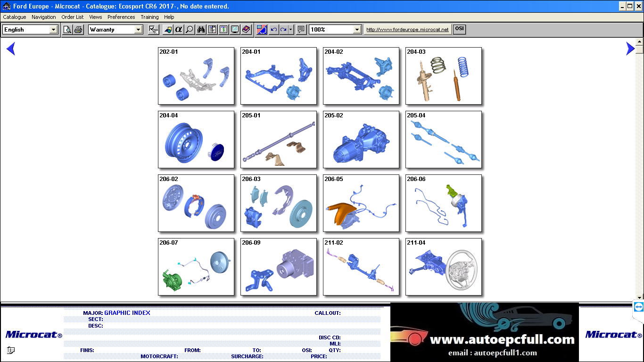Open section 205-04 axle shafts thumbnail
644x362 pixels.
tap(444, 140)
